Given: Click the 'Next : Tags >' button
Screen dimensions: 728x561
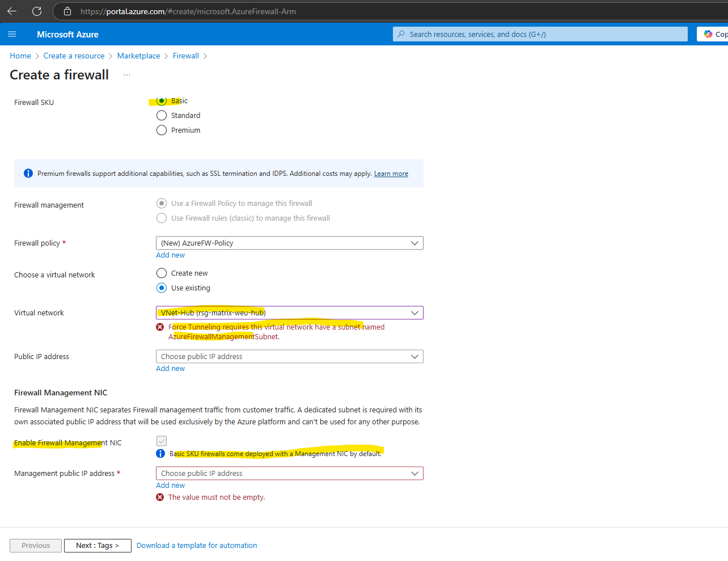Looking at the screenshot, I should pos(98,545).
